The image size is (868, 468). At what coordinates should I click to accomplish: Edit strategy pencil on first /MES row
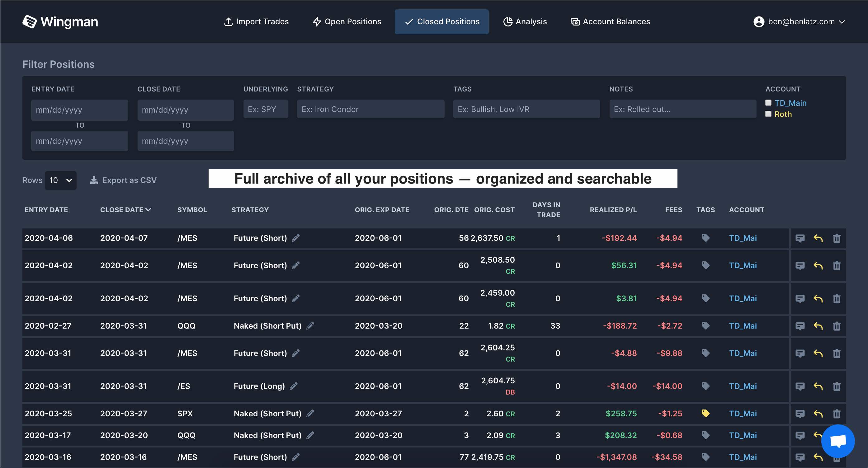295,238
